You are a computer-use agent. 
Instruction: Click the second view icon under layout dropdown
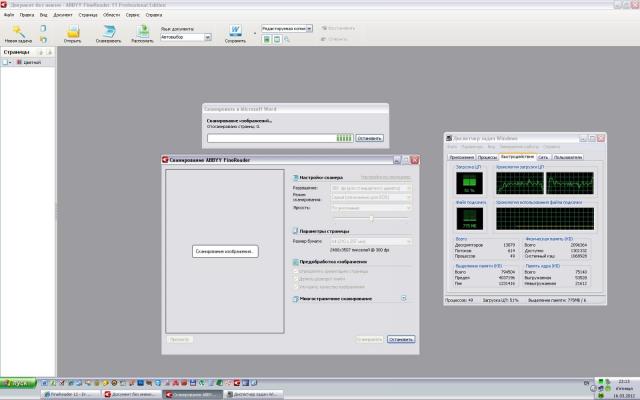277,39
